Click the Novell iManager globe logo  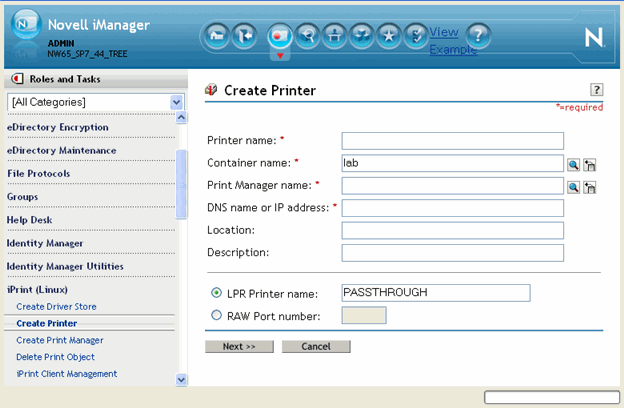click(x=26, y=24)
